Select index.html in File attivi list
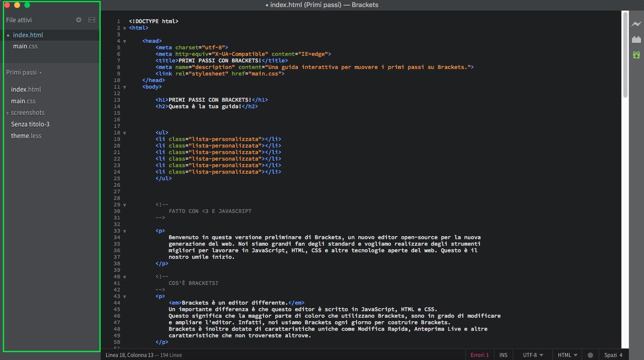 coord(28,35)
